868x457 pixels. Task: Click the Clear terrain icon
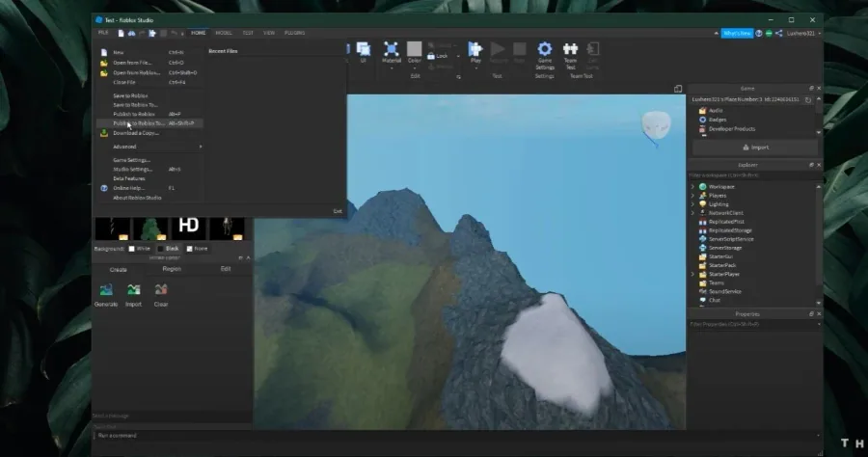pyautogui.click(x=160, y=289)
